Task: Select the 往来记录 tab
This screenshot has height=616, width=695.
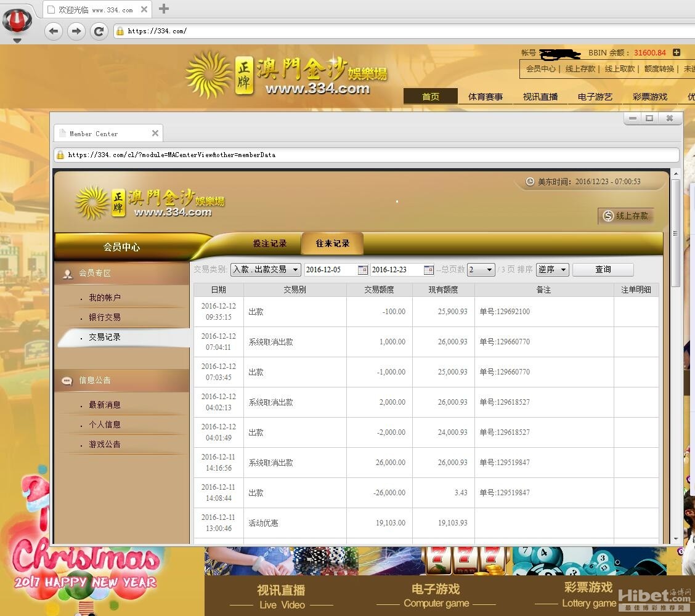Action: coord(333,244)
